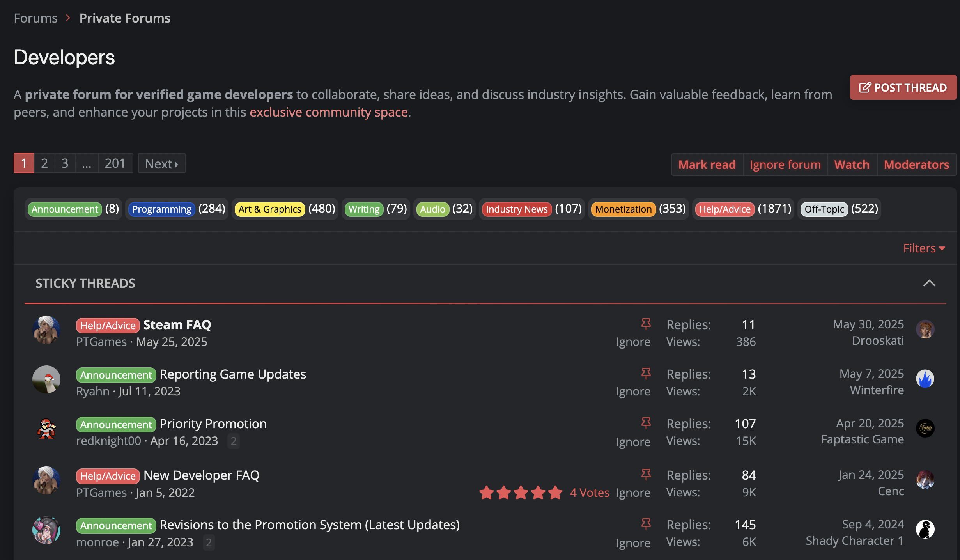Open Shady Character 1's avatar
Screen dimensions: 960x560
925,529
